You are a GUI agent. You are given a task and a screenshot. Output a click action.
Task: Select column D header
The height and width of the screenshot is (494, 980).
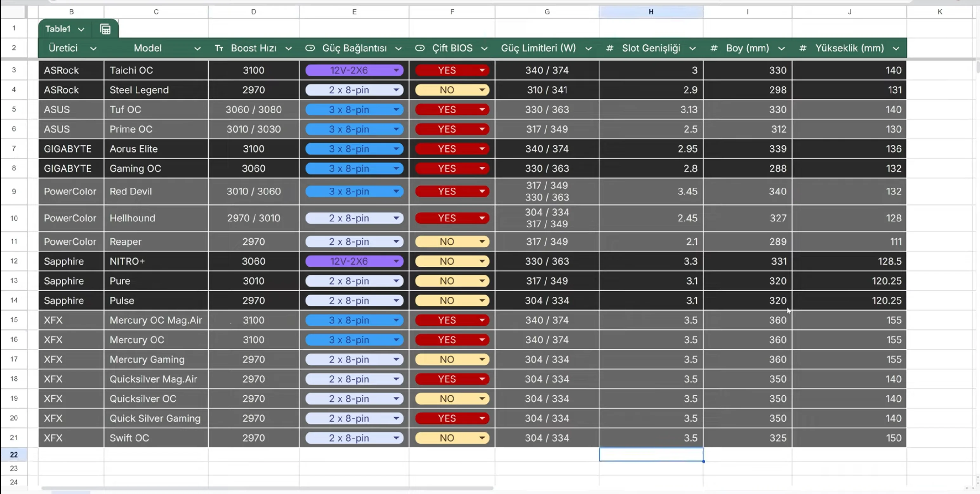[253, 12]
